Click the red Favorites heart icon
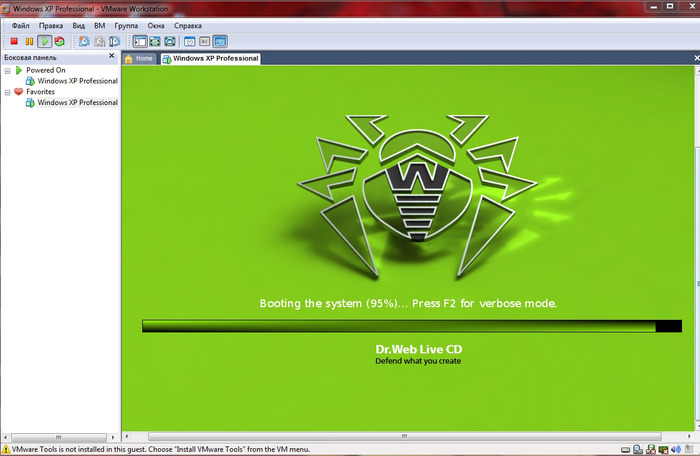700x456 pixels. click(x=18, y=92)
